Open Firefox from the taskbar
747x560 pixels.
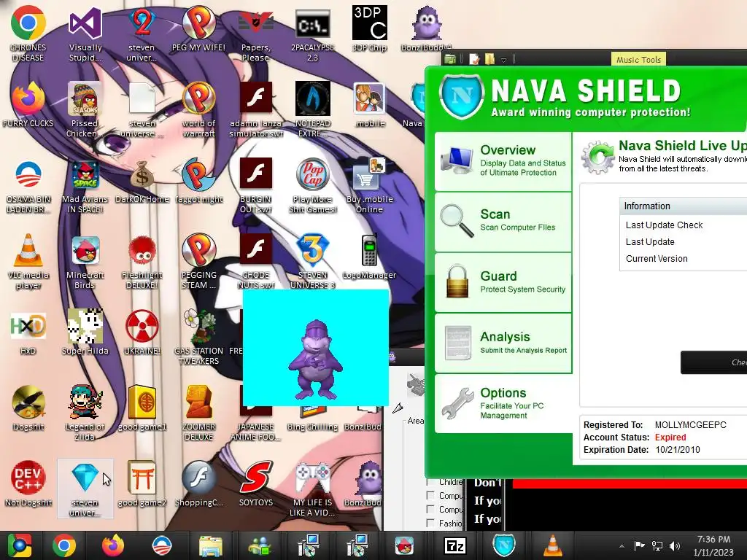tap(113, 545)
